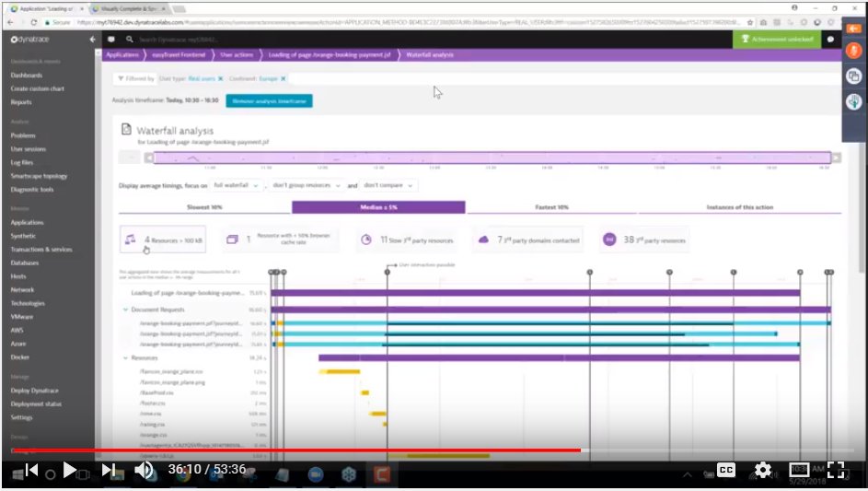Open Log files in sidebar

pyautogui.click(x=21, y=162)
